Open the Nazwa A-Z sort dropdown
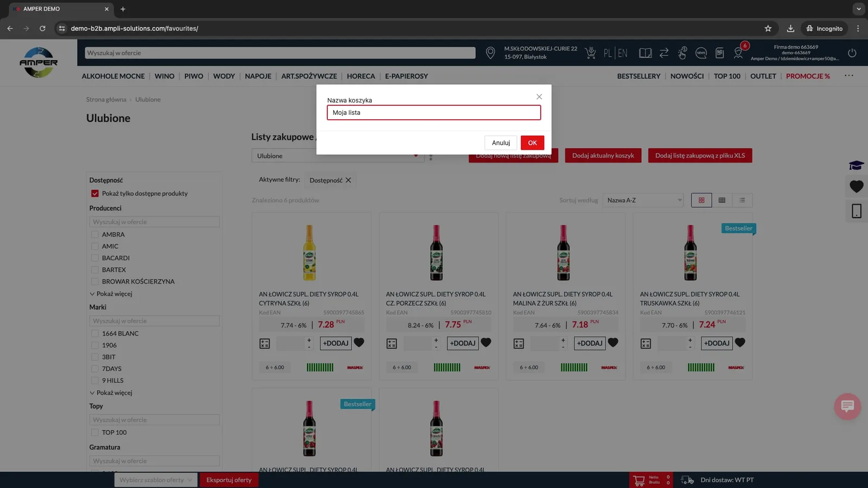The height and width of the screenshot is (488, 868). [x=643, y=200]
